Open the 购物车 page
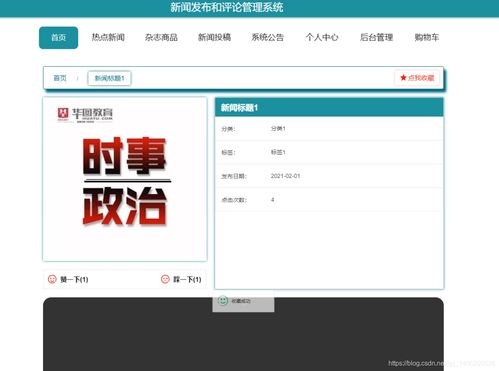This screenshot has width=499, height=371. tap(427, 37)
